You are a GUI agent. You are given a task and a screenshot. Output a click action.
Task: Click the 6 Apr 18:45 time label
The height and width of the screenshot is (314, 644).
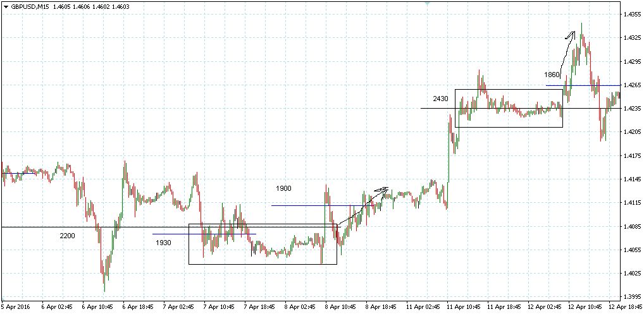(137, 306)
